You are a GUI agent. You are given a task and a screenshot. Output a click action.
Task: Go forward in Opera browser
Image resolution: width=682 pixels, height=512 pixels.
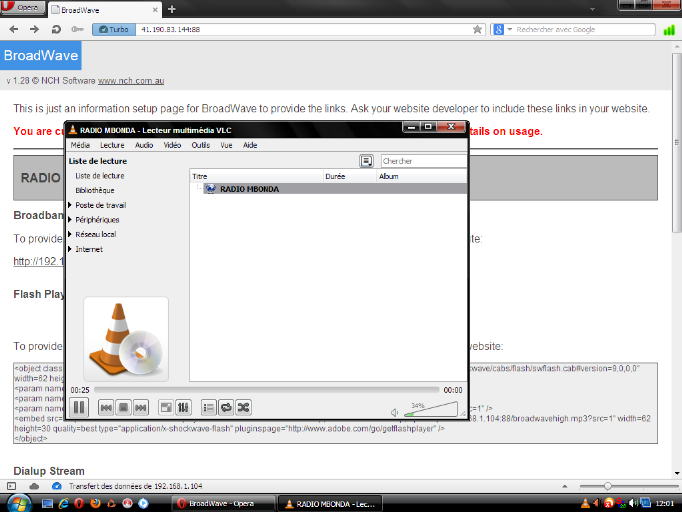34,29
